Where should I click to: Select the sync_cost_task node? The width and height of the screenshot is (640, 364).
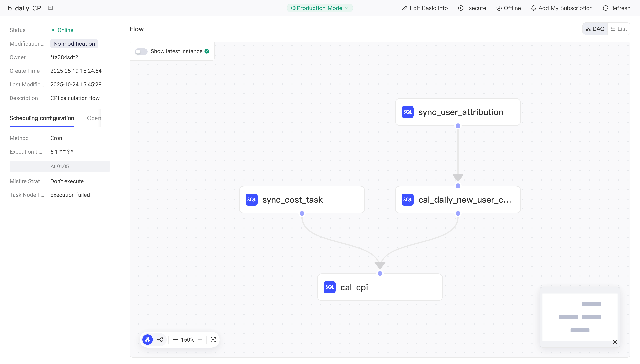point(302,200)
